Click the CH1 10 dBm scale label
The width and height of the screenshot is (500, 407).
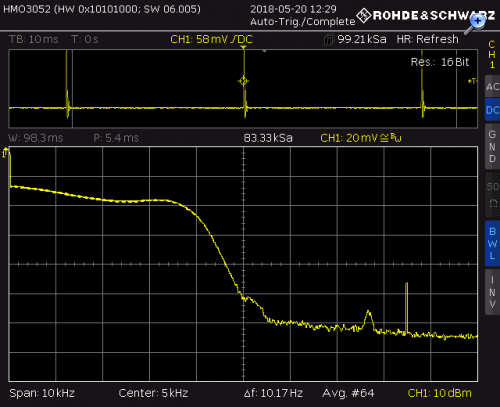[x=439, y=393]
